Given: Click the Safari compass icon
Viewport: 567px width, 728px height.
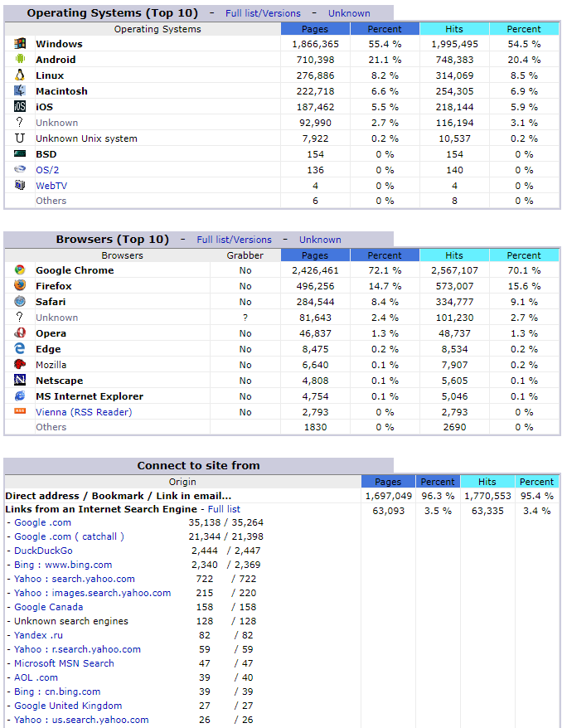Looking at the screenshot, I should tap(20, 302).
